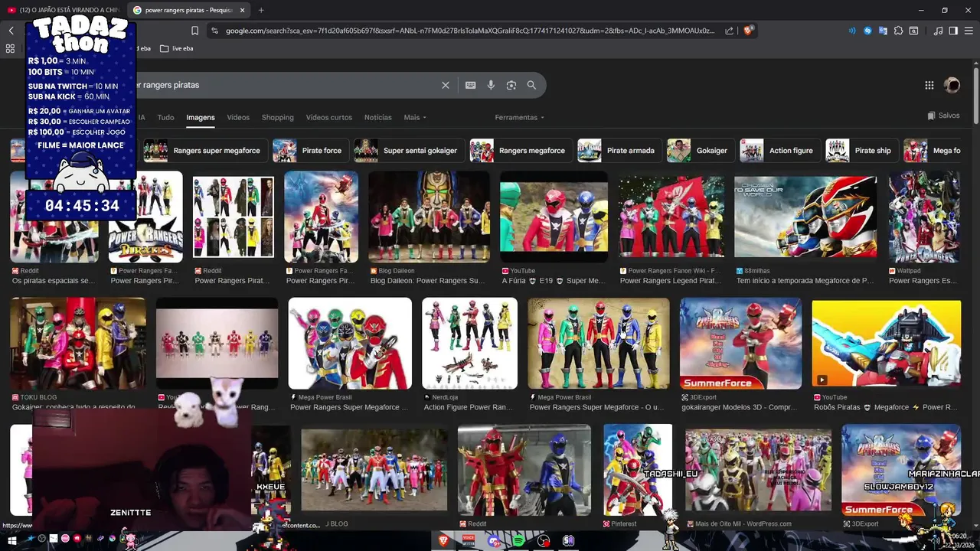The width and height of the screenshot is (980, 551).
Task: Close the power rangers piratas tab
Action: click(x=242, y=10)
